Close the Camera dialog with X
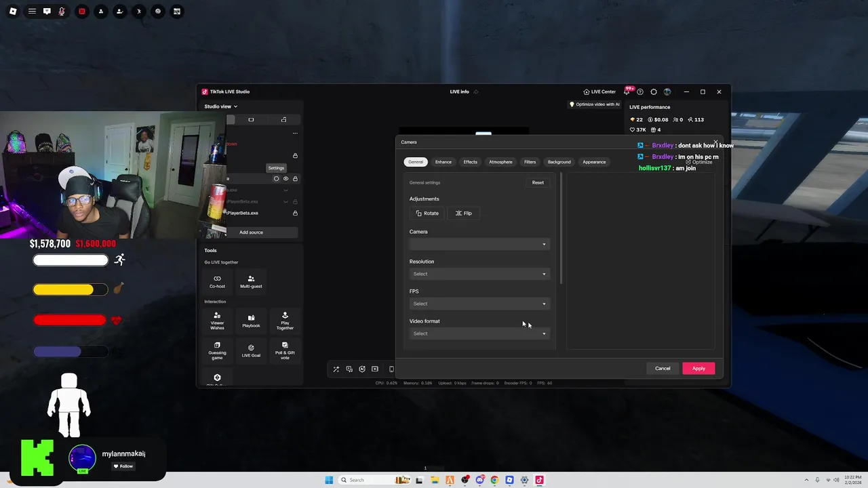Viewport: 868px width, 488px height. [715, 142]
